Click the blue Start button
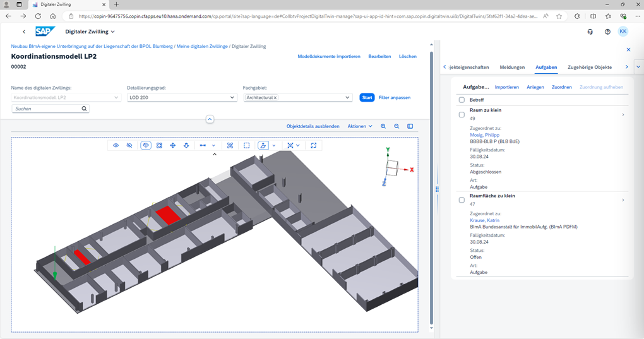Image resolution: width=644 pixels, height=339 pixels. (367, 98)
